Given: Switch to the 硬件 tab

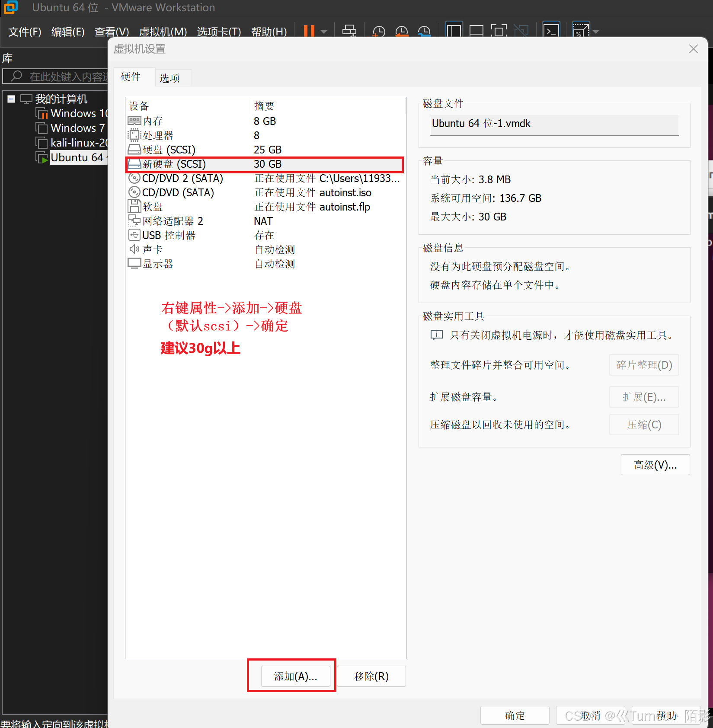Looking at the screenshot, I should coord(131,77).
